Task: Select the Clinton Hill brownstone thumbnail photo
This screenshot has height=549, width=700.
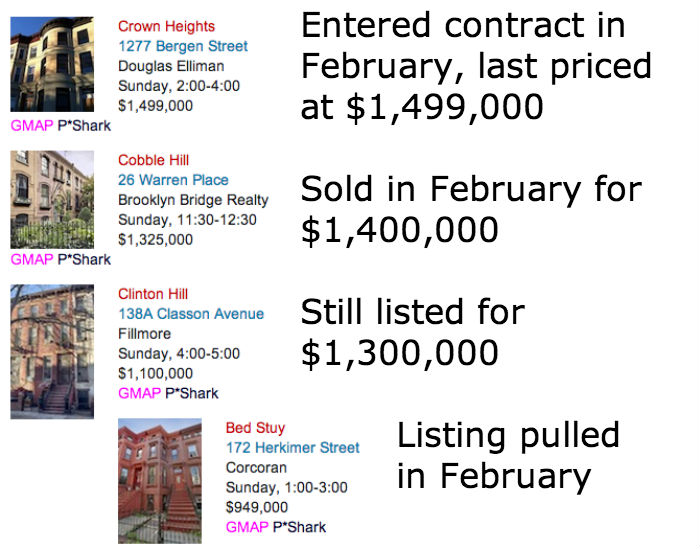Action: [x=52, y=352]
